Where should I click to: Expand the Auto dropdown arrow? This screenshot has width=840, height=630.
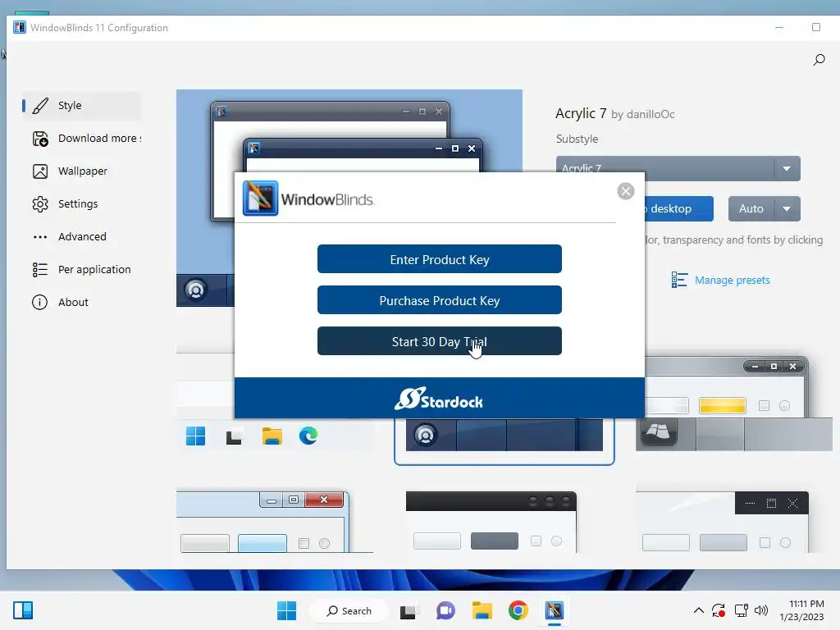(787, 209)
